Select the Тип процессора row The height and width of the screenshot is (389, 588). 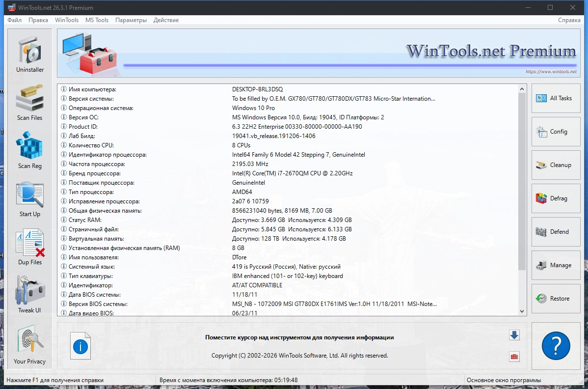(x=288, y=192)
